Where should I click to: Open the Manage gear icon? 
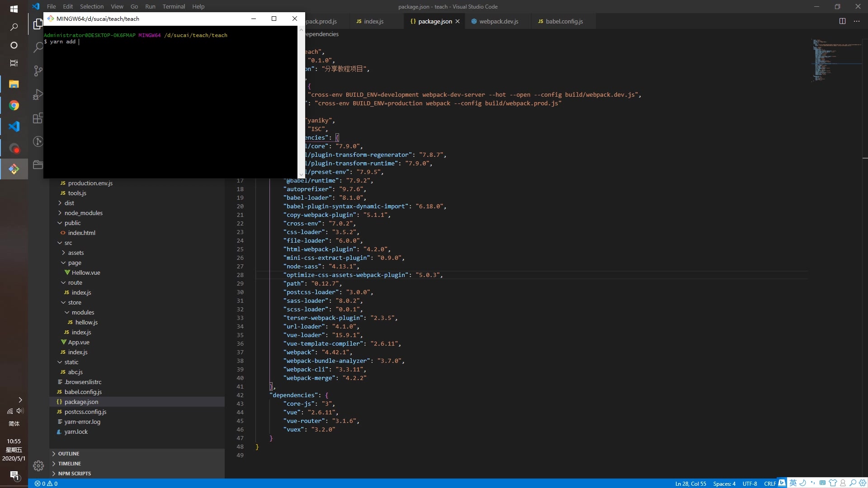[38, 465]
